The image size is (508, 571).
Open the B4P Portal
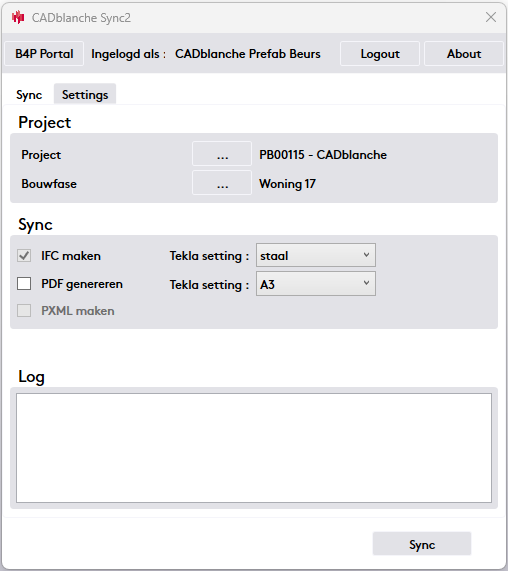click(x=44, y=54)
